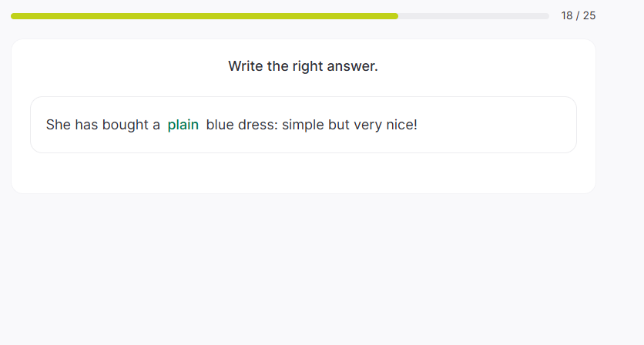This screenshot has width=644, height=345.
Task: Click the word "simple" in the sentence
Action: tap(303, 125)
